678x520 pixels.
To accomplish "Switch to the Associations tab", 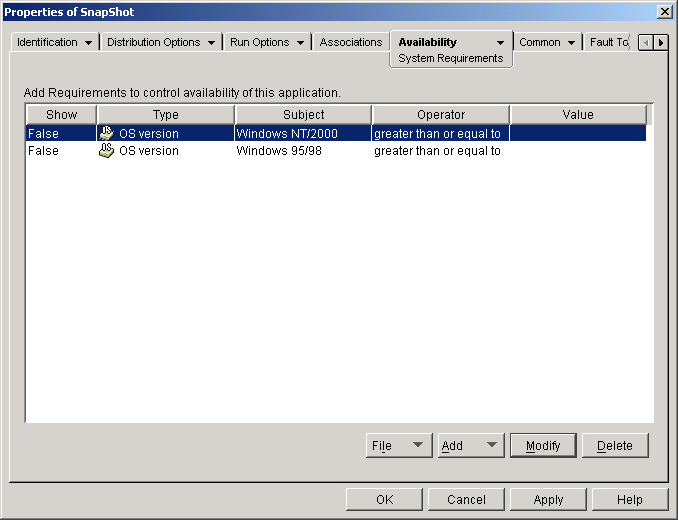I will (x=351, y=42).
